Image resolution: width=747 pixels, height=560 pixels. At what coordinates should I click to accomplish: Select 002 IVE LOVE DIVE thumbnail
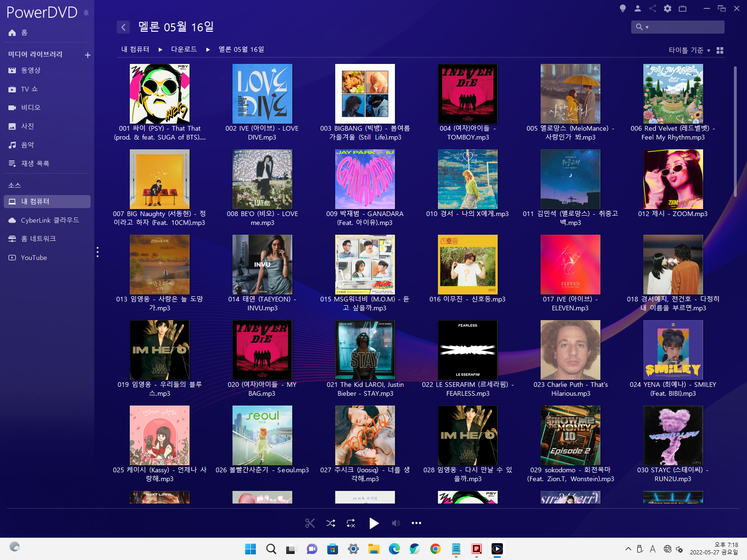pos(262,94)
